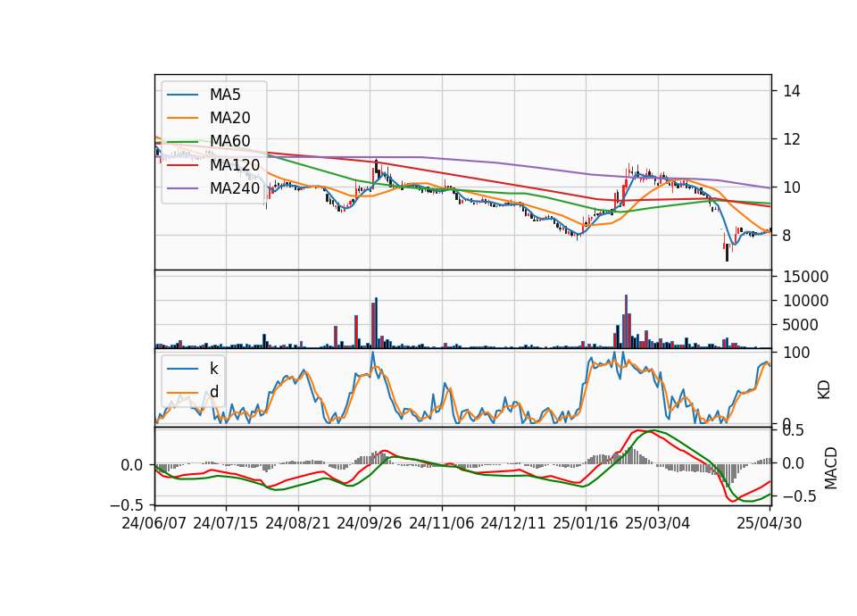Click the d legend label in KD panel

coord(214,392)
